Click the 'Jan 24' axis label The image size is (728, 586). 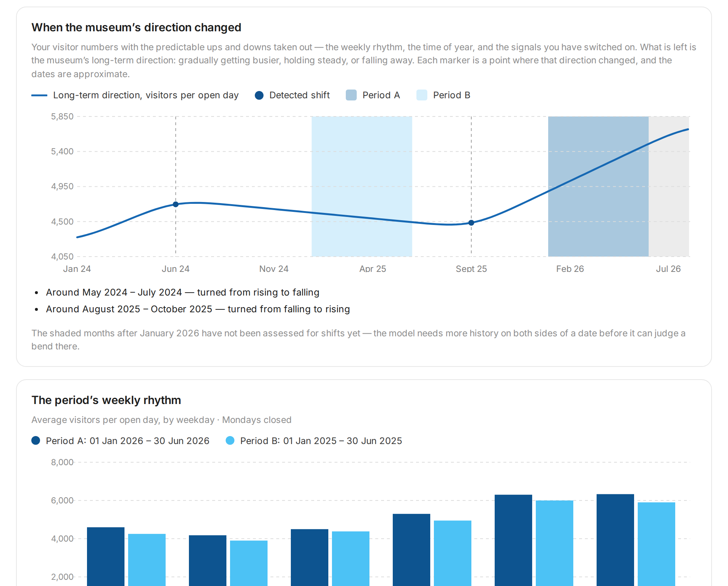pos(77,269)
